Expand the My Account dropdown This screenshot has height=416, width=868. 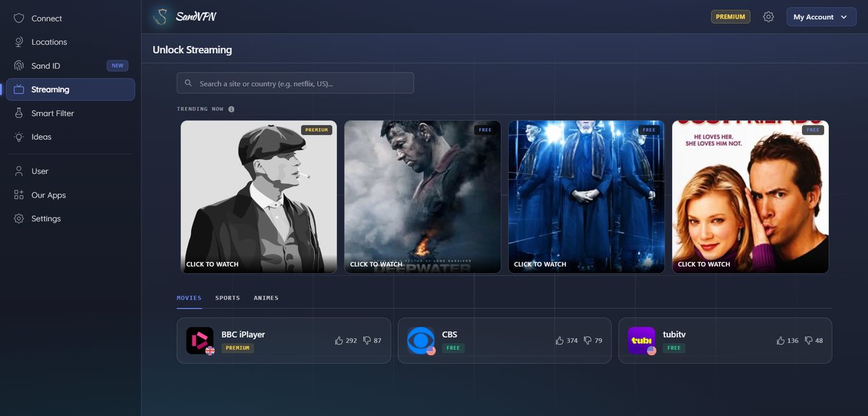point(821,17)
